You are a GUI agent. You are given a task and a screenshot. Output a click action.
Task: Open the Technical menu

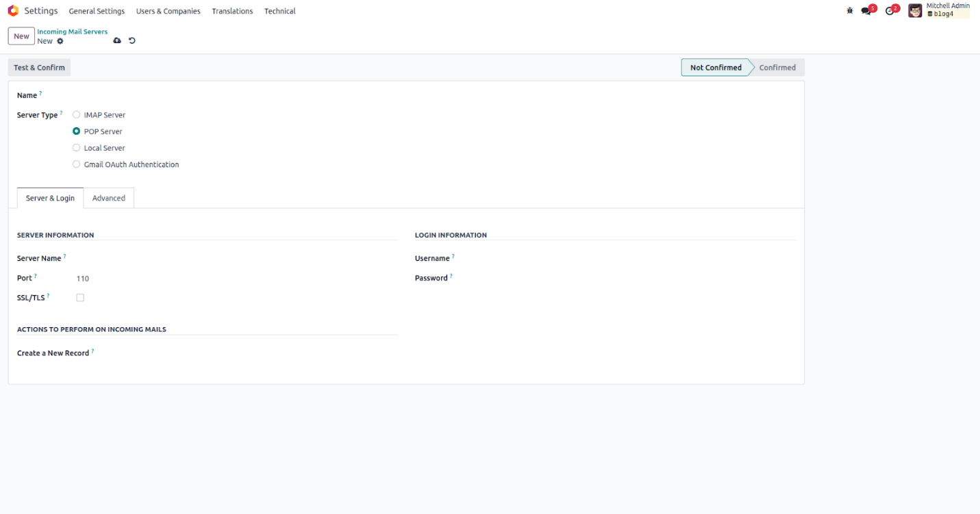pos(280,11)
